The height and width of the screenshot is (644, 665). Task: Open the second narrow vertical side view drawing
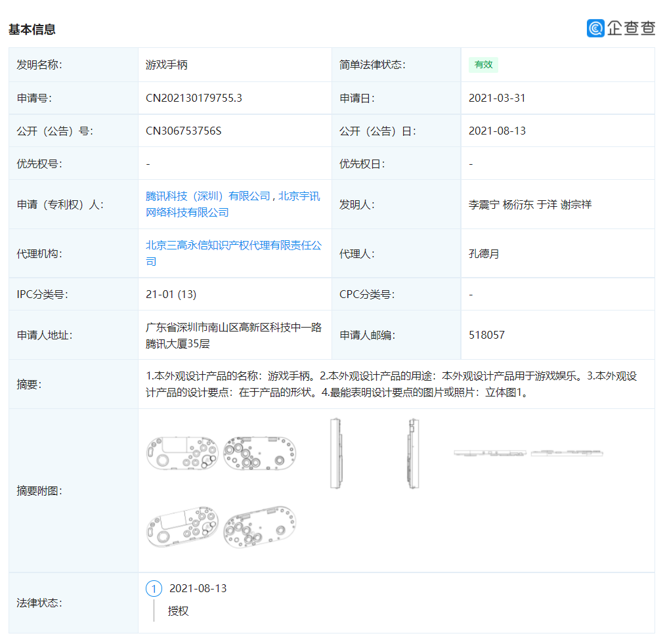point(413,454)
